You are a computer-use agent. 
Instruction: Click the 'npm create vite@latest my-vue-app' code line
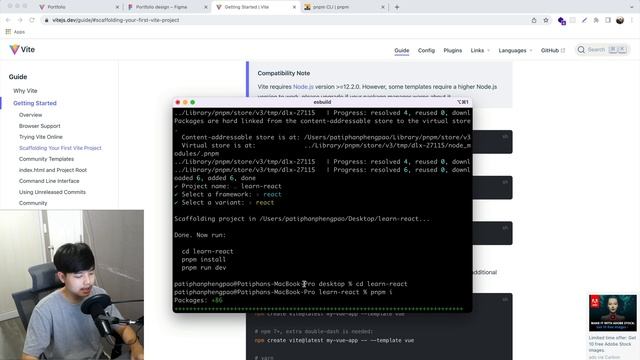(334, 340)
